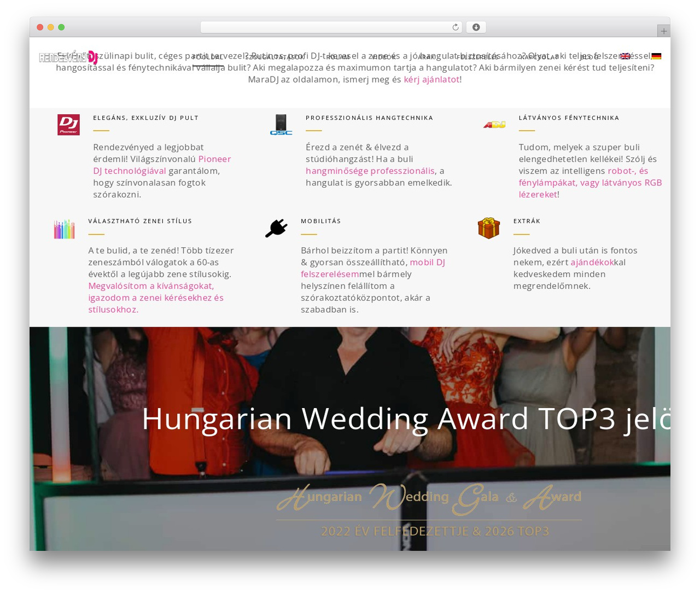This screenshot has width=700, height=593.
Task: Click the QSC speaker icon
Action: [x=281, y=125]
